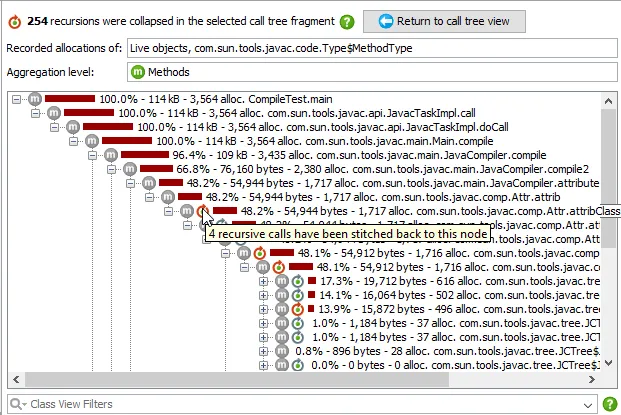
Task: Click red recursion icon on 13.9% row
Action: coord(297,309)
